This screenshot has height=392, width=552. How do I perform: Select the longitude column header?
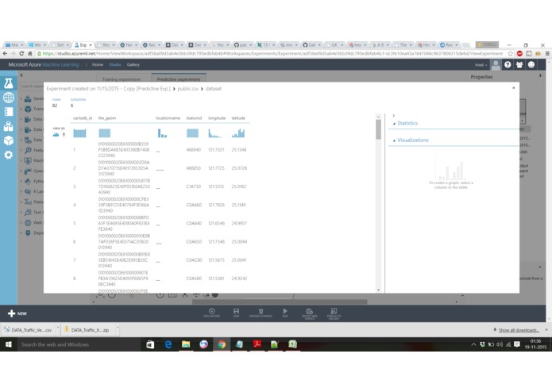(x=217, y=118)
